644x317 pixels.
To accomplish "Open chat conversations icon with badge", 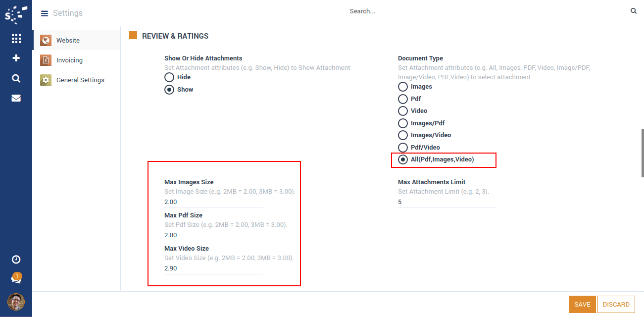I will click(x=16, y=279).
